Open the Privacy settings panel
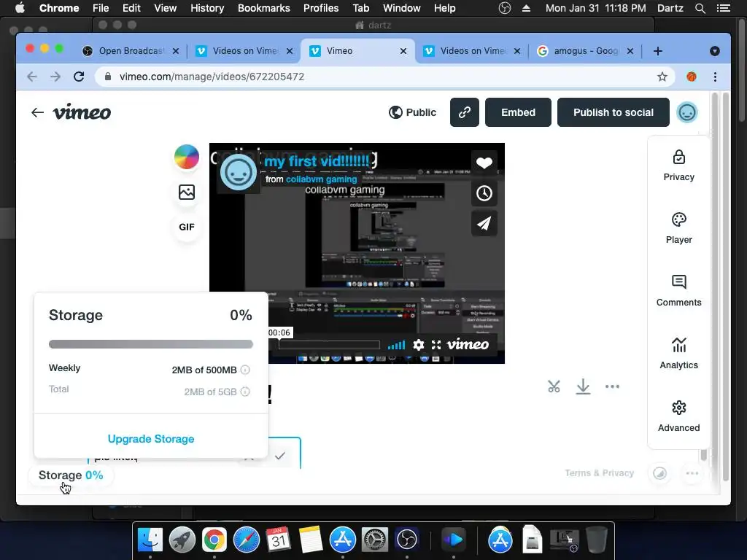This screenshot has height=560, width=747. click(679, 166)
